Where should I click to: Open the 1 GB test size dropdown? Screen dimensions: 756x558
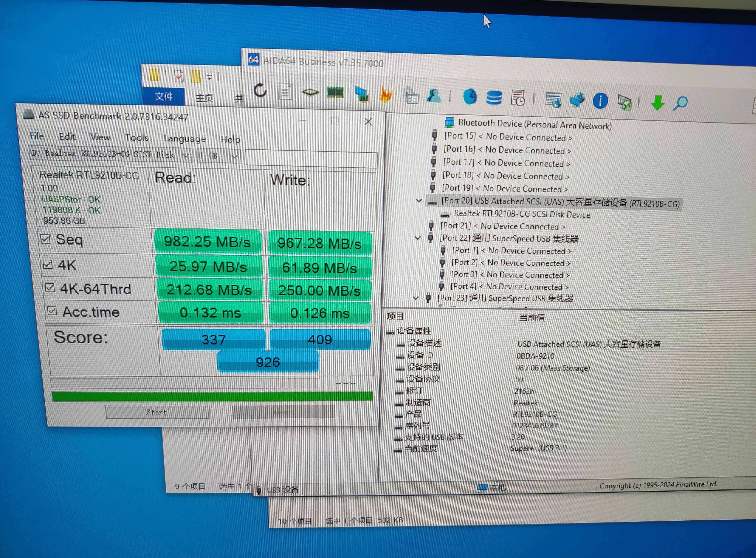[219, 156]
